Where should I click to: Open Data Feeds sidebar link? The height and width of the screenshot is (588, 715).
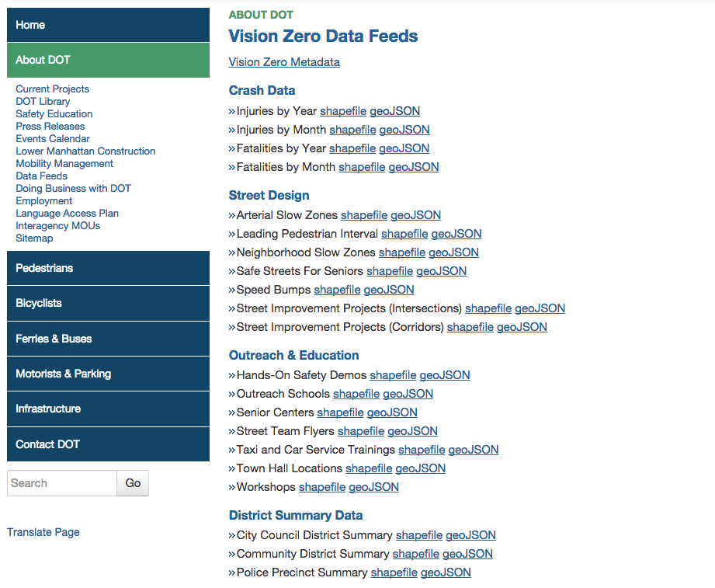pos(41,176)
